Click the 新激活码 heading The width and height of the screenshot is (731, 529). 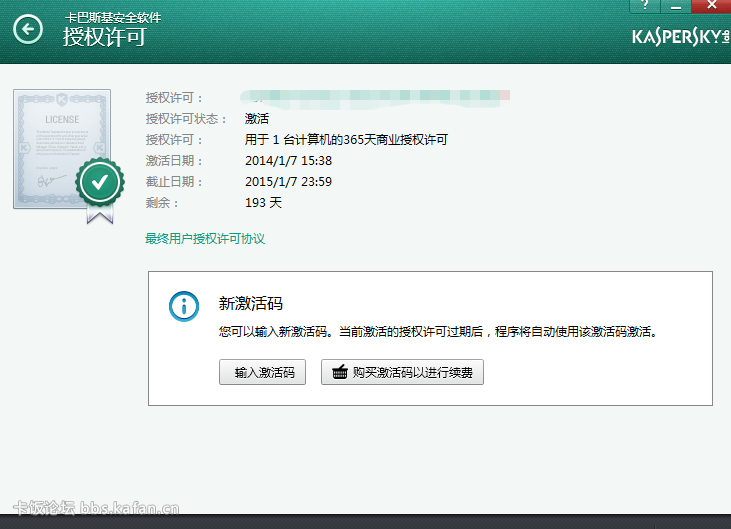coord(251,303)
